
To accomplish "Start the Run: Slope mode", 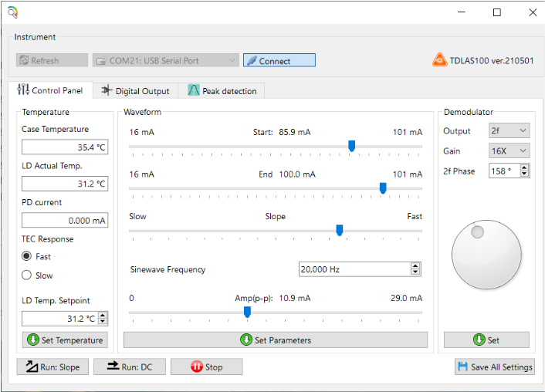I will tap(52, 367).
